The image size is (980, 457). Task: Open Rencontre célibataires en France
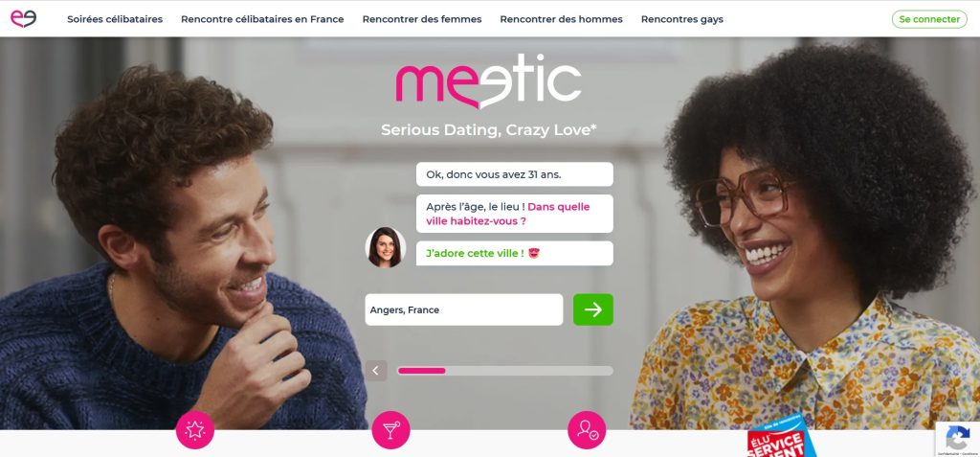click(x=262, y=19)
